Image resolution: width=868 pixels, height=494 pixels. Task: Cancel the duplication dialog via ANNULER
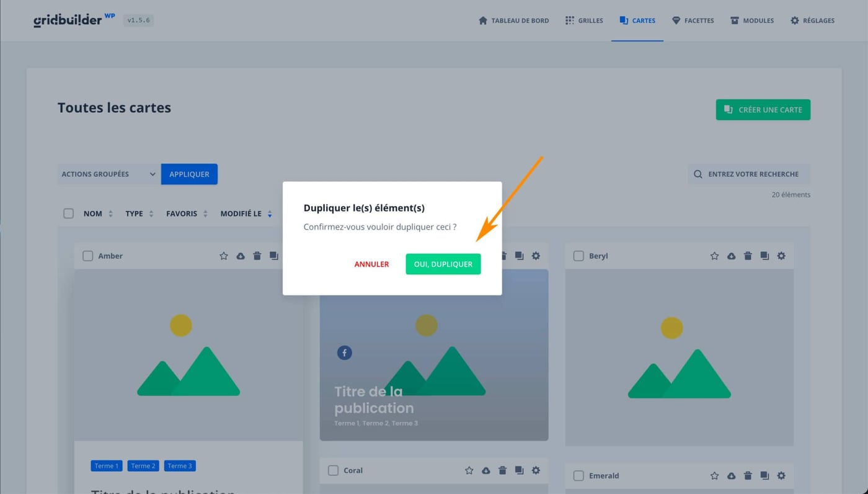click(371, 264)
